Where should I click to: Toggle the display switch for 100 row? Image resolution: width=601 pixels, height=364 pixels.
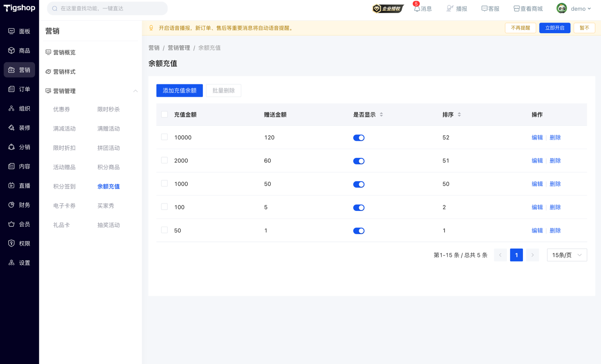tap(359, 208)
